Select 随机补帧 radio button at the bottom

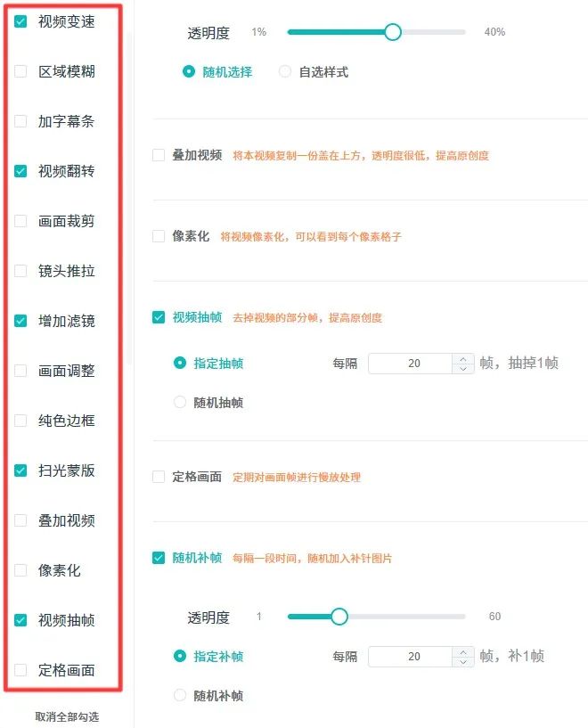[x=180, y=696]
